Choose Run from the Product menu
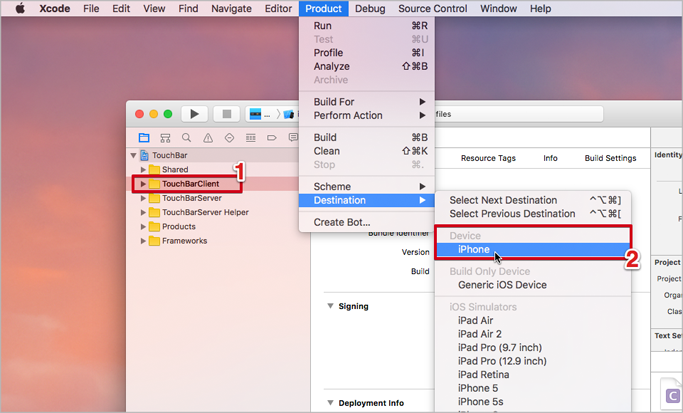The width and height of the screenshot is (683, 413). point(367,26)
